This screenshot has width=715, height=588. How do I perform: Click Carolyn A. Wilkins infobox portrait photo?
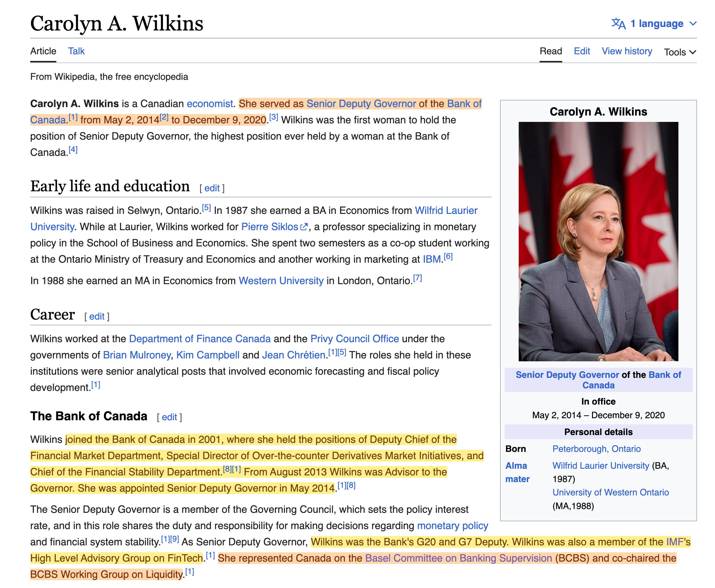[x=598, y=241]
